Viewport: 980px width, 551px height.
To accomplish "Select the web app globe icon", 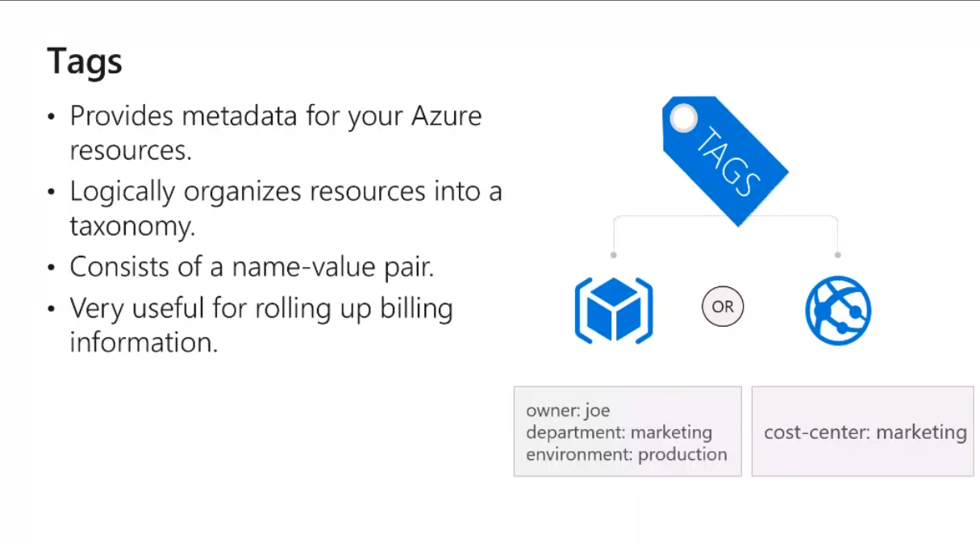I will pos(838,311).
